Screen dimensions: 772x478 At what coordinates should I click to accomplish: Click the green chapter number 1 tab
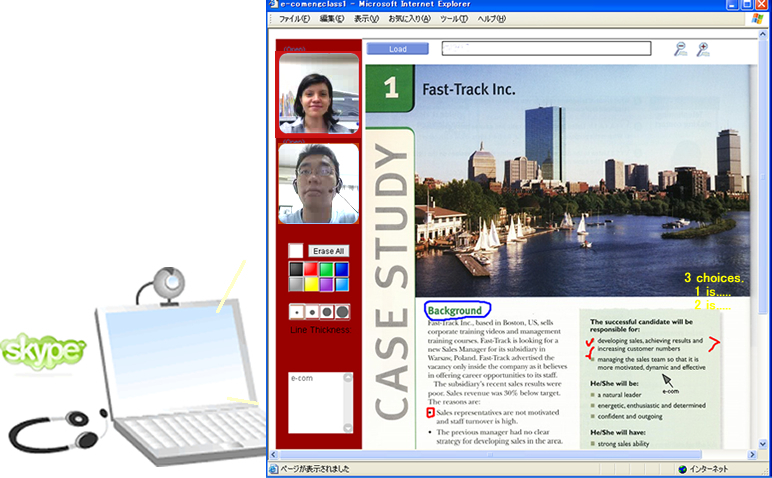point(390,88)
